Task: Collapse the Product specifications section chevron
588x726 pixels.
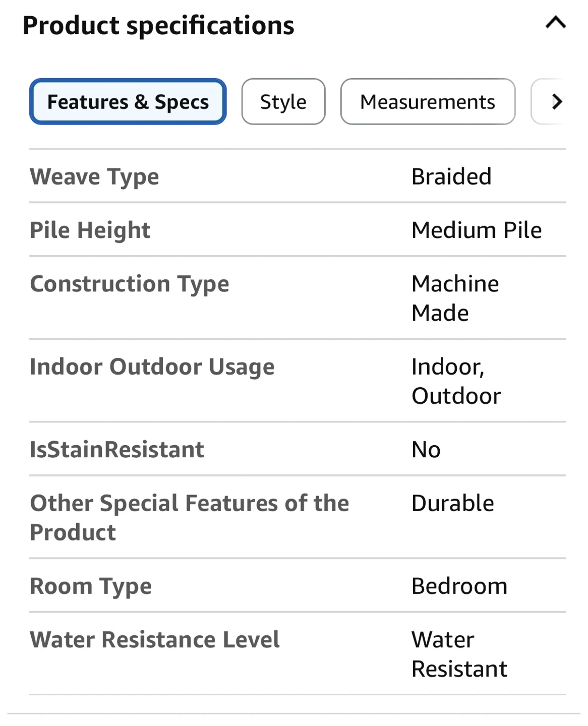Action: [x=555, y=23]
